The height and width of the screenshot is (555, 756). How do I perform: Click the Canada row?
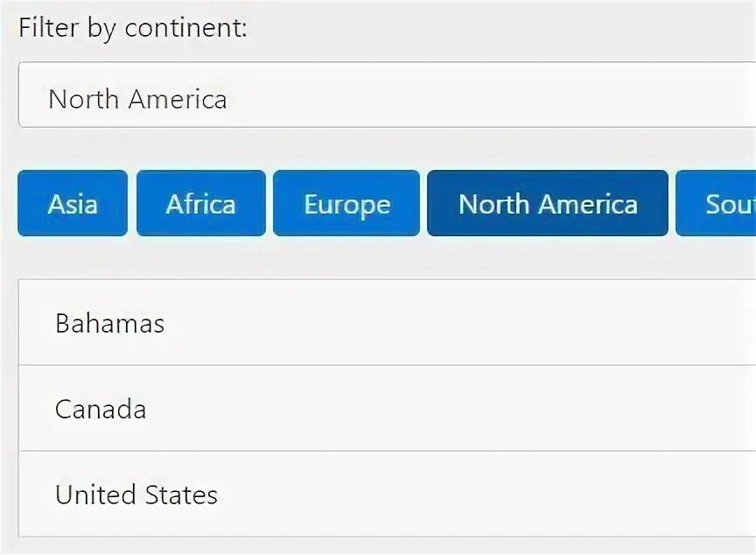click(387, 409)
